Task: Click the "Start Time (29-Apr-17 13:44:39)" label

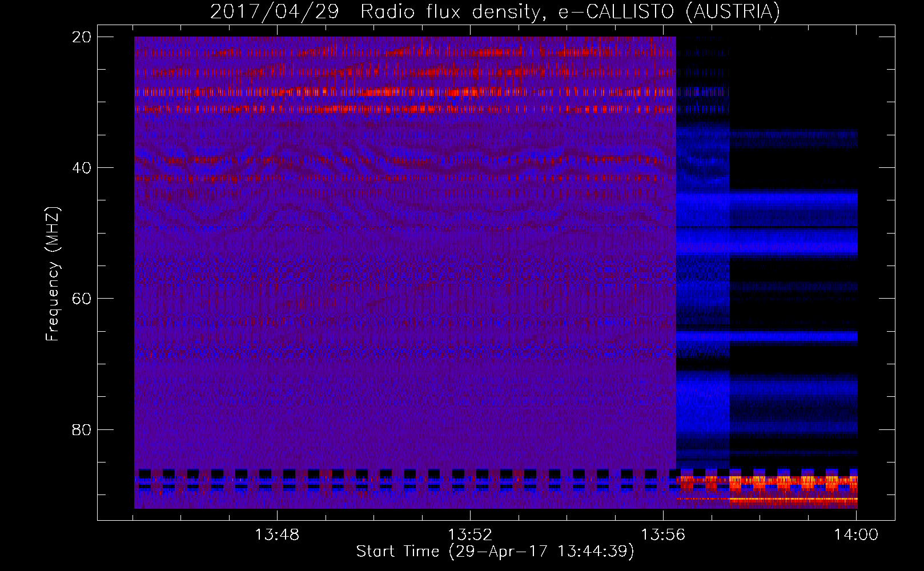Action: (495, 552)
